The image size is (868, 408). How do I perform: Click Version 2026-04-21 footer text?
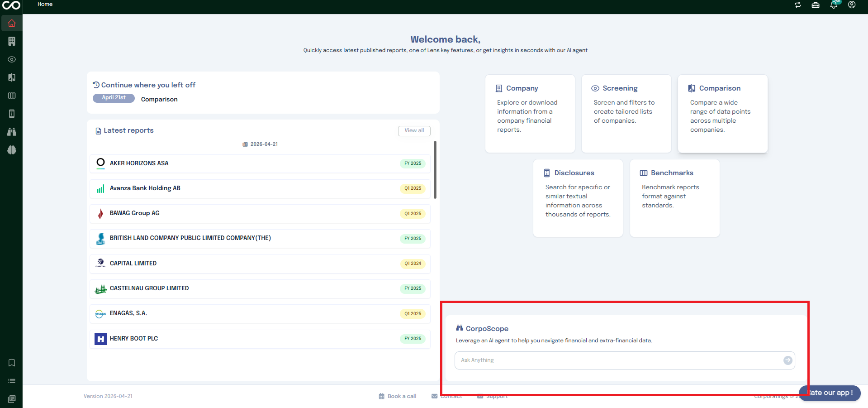click(x=108, y=396)
